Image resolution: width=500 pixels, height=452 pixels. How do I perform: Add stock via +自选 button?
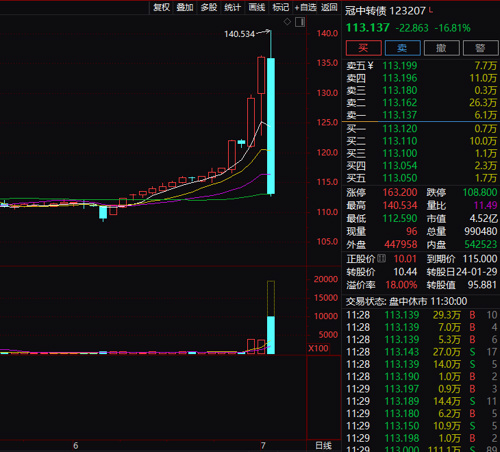[x=305, y=7]
